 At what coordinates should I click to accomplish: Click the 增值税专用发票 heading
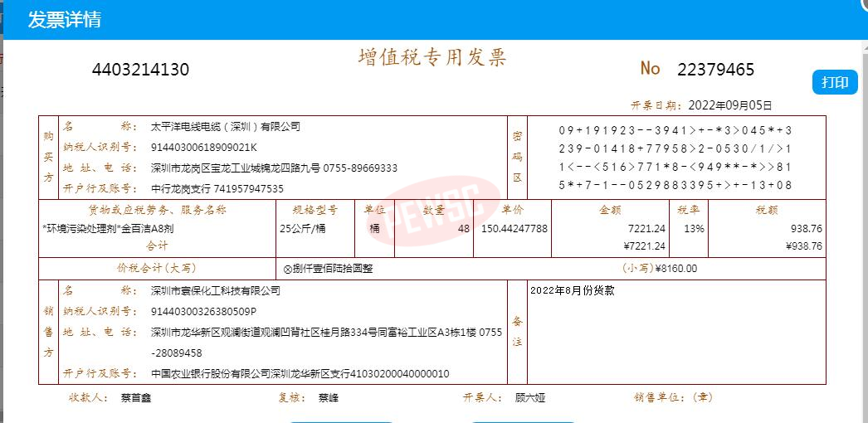click(432, 57)
